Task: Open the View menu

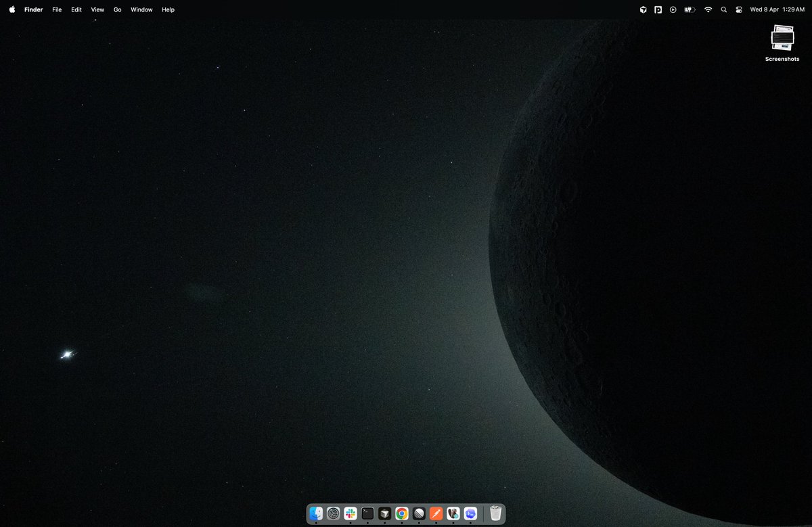Action: point(97,9)
